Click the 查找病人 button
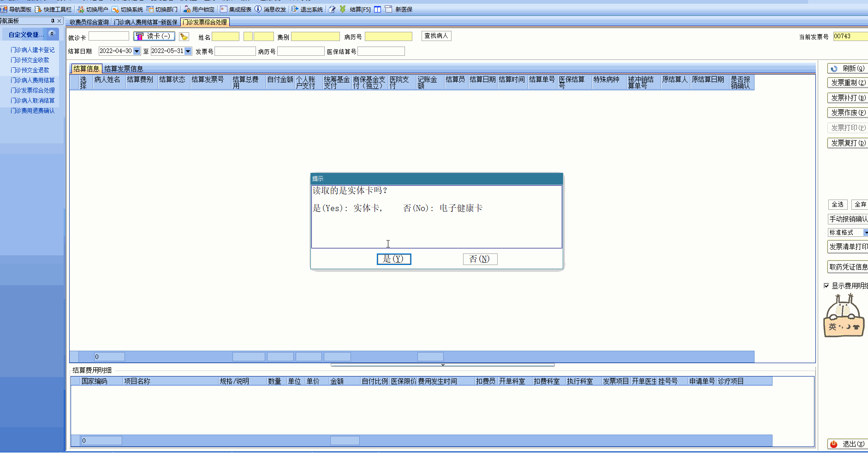The width and height of the screenshot is (868, 453). click(x=436, y=36)
